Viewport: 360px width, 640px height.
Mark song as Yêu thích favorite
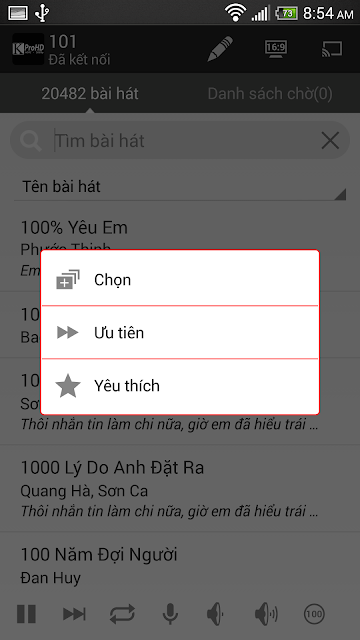[x=180, y=386]
